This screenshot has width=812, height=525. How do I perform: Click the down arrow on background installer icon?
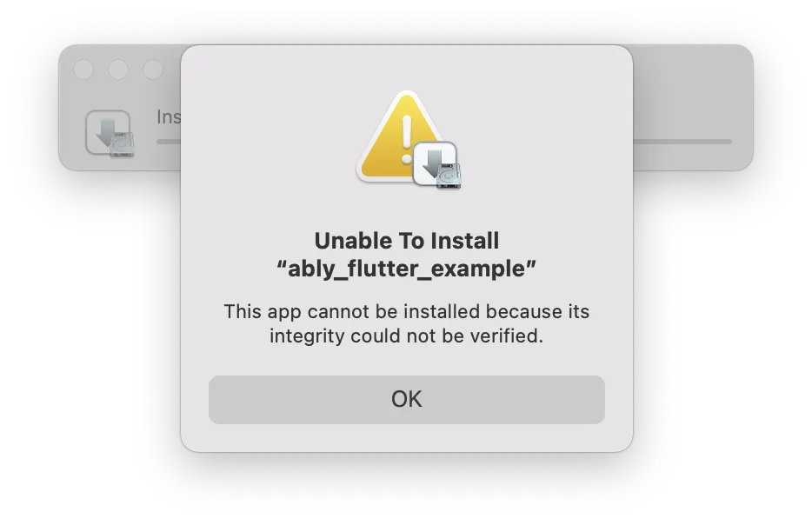pos(107,131)
